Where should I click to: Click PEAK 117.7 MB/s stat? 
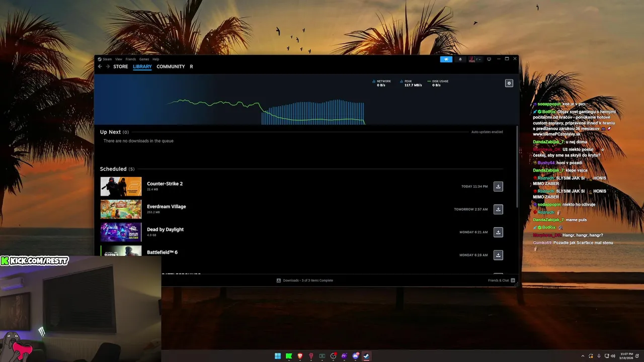(411, 83)
